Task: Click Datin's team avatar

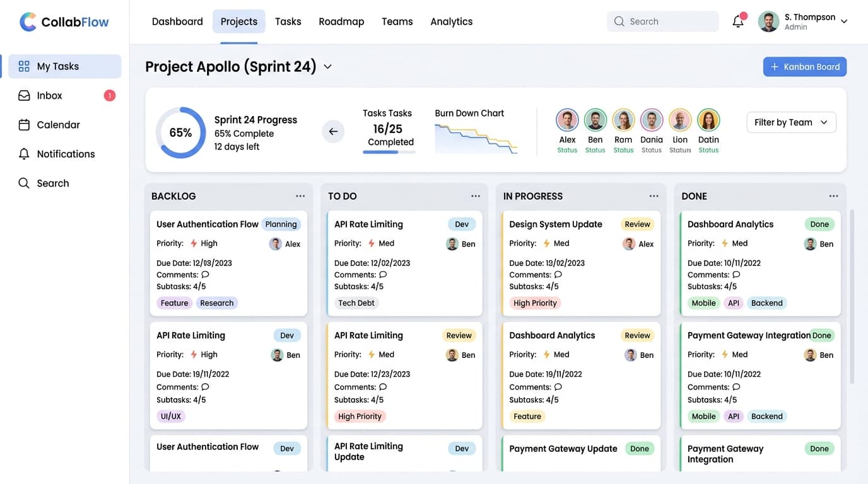Action: point(708,120)
